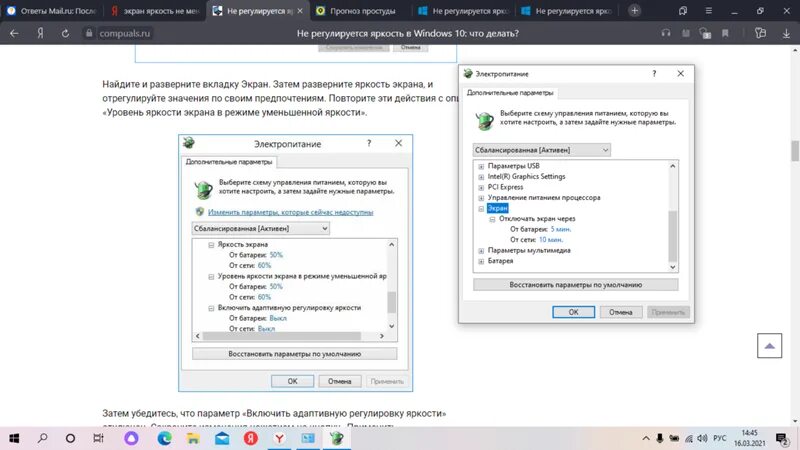800x450 pixels.
Task: Reload the compuals.ru page
Action: [65, 33]
